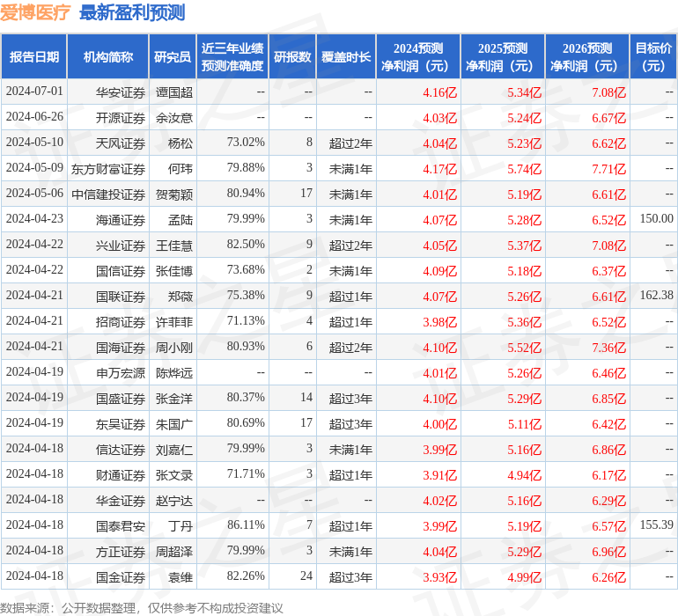The height and width of the screenshot is (616, 678).
Task: Click analyst name 余汝意
Action: point(174,118)
